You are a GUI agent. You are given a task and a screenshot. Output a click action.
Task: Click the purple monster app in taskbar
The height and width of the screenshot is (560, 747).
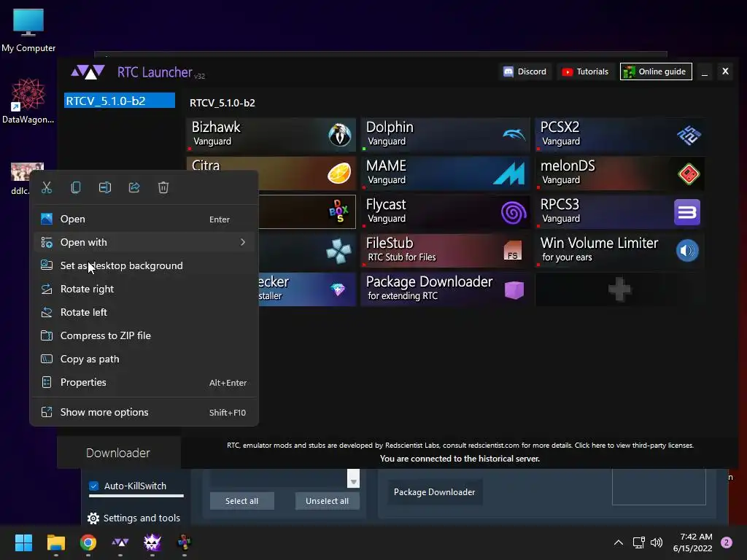coord(152,542)
